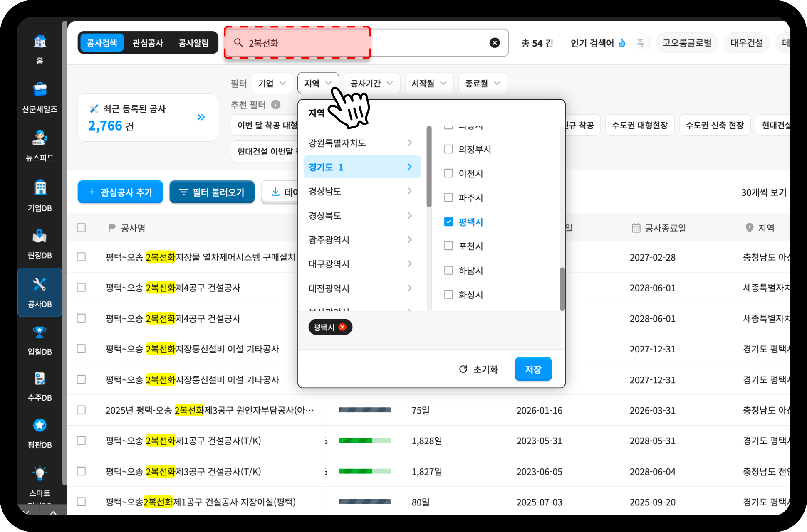Image resolution: width=807 pixels, height=532 pixels.
Task: Click 초기화 reset button
Action: [x=478, y=369]
